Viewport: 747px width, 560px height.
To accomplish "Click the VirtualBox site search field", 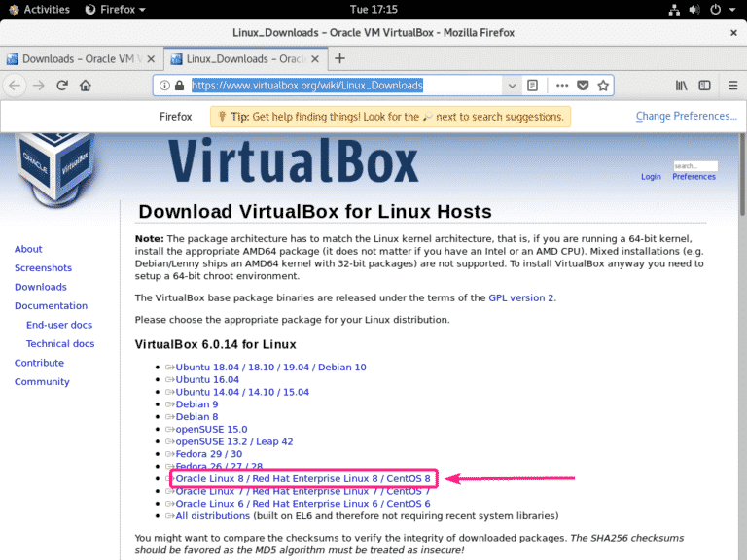I will tap(694, 166).
